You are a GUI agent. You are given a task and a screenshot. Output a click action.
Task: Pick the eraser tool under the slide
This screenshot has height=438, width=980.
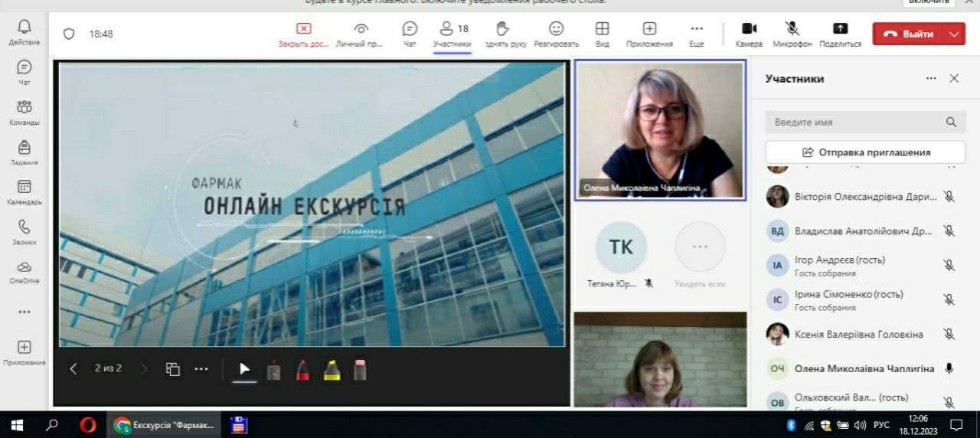[x=361, y=370]
